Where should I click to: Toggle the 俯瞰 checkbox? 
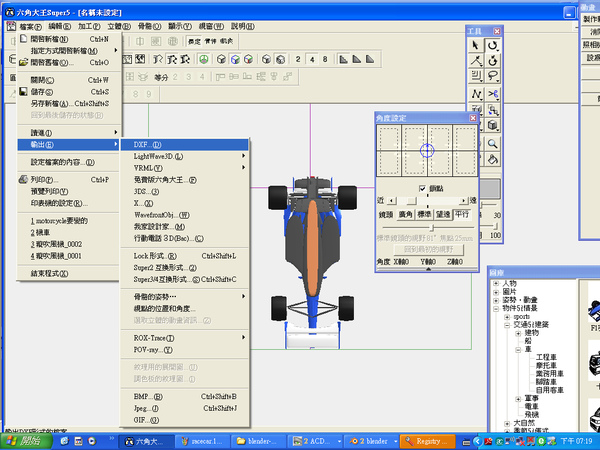pyautogui.click(x=421, y=187)
